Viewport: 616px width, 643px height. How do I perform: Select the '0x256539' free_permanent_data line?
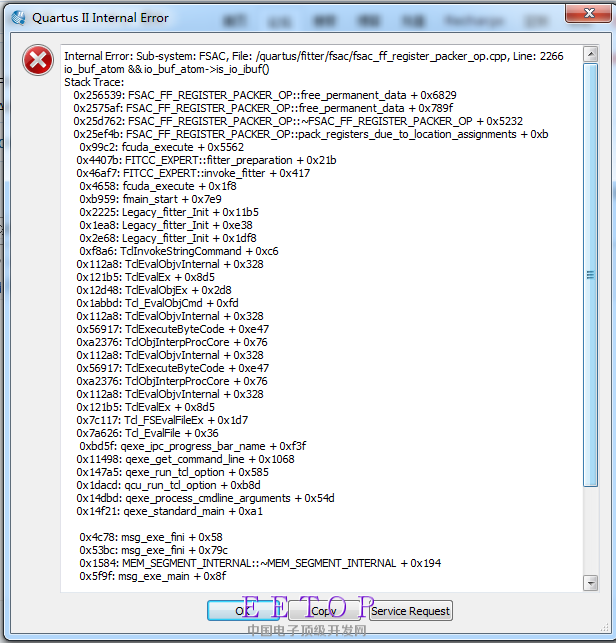point(265,95)
